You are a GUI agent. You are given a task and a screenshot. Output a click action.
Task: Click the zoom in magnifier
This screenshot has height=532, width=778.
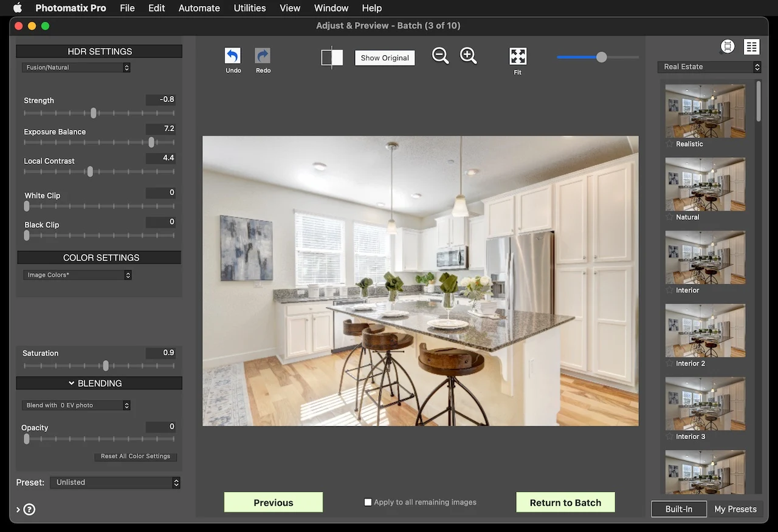click(x=469, y=56)
